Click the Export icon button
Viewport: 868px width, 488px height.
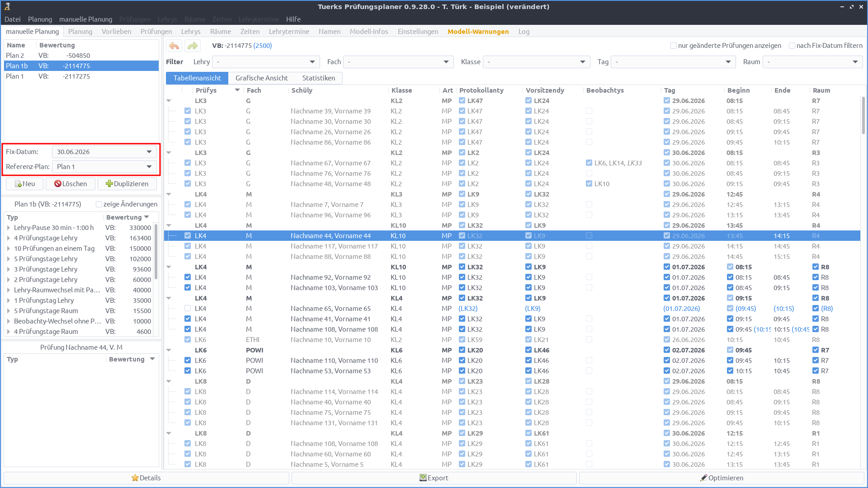[x=434, y=478]
